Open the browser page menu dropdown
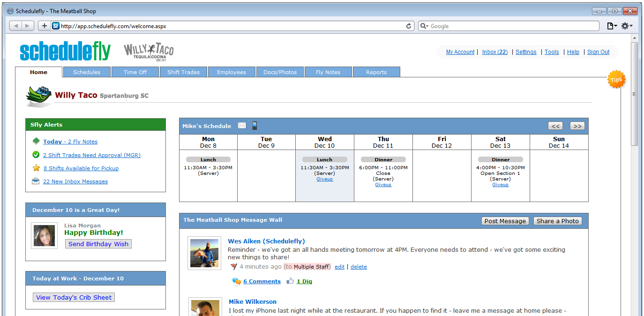 (612, 26)
